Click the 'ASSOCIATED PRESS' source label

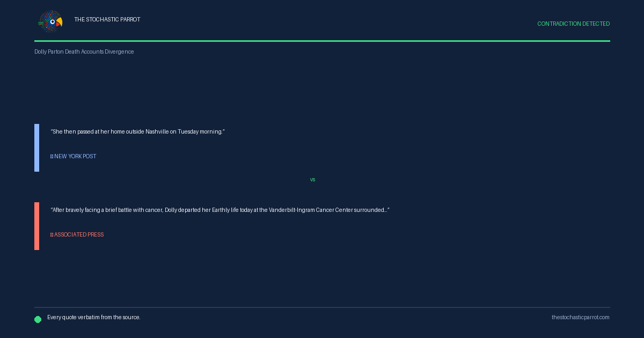click(x=77, y=235)
